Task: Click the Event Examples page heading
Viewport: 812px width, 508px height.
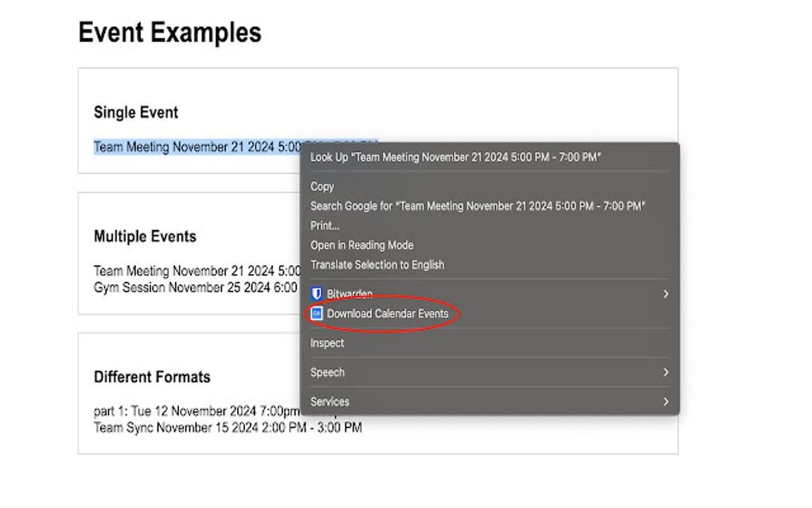Action: click(x=170, y=33)
